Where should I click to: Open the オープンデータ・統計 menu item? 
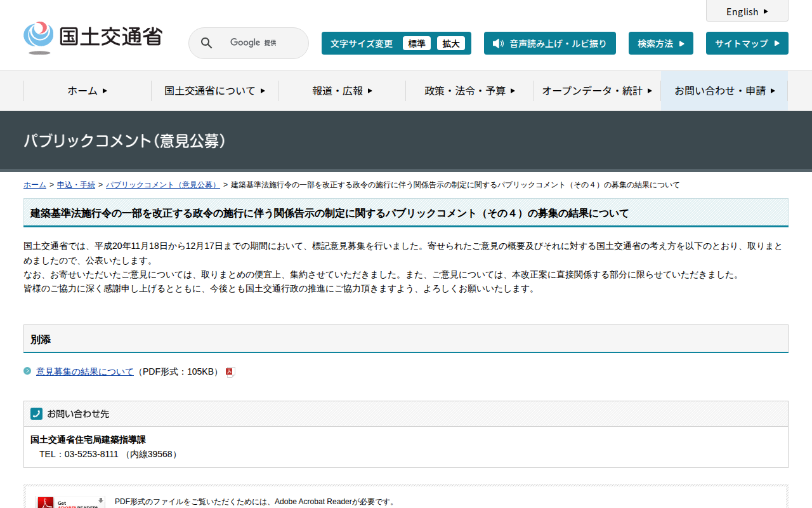pos(596,91)
